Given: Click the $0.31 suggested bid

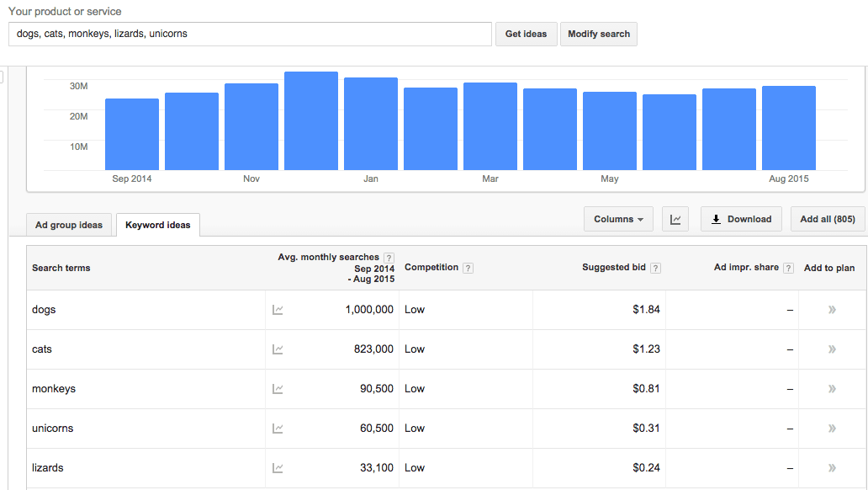Looking at the screenshot, I should click(646, 429).
